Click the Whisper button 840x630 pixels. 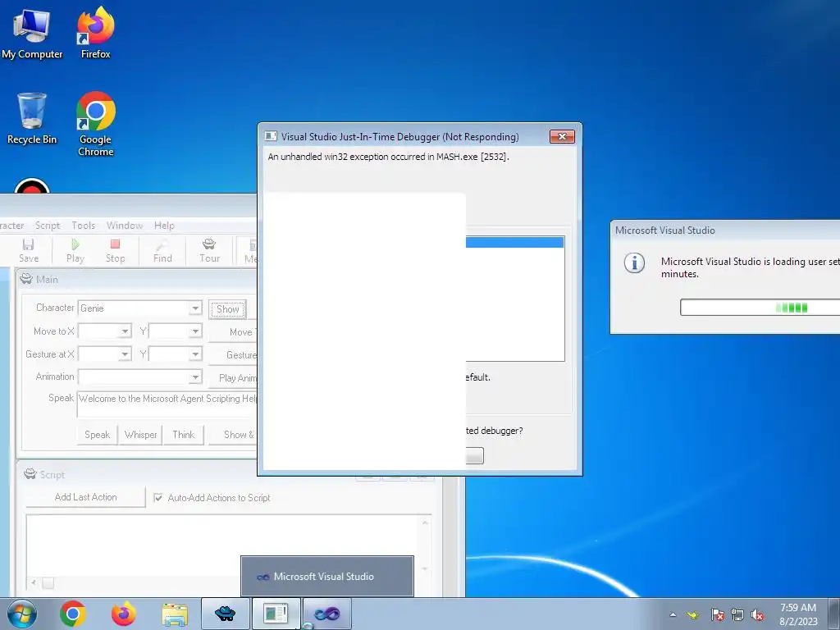(x=140, y=435)
